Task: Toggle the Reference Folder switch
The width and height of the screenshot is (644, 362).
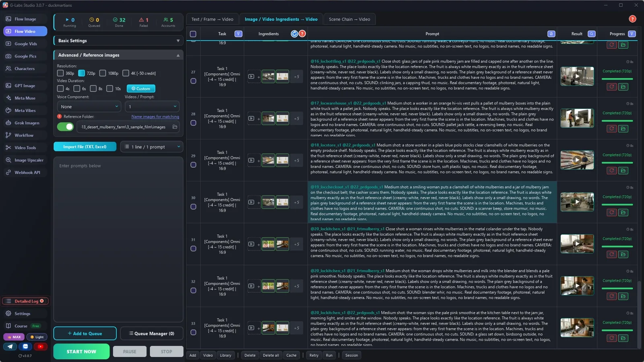Action: (x=65, y=127)
